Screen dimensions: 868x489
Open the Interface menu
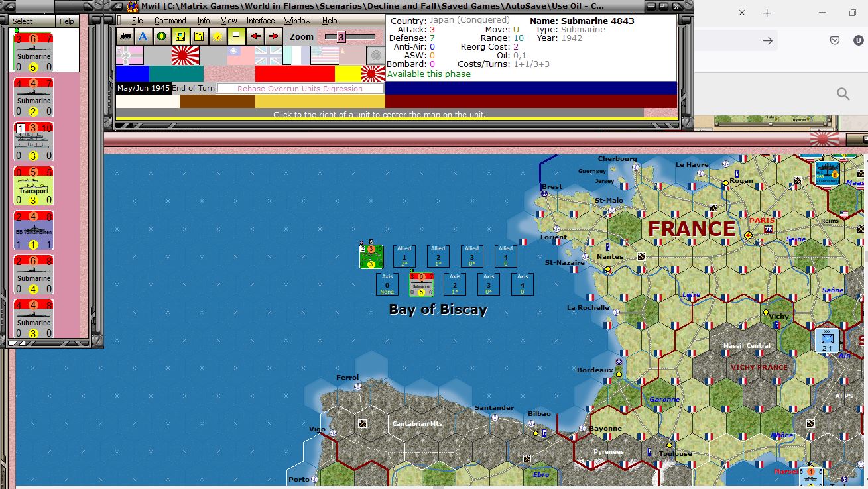coord(261,21)
